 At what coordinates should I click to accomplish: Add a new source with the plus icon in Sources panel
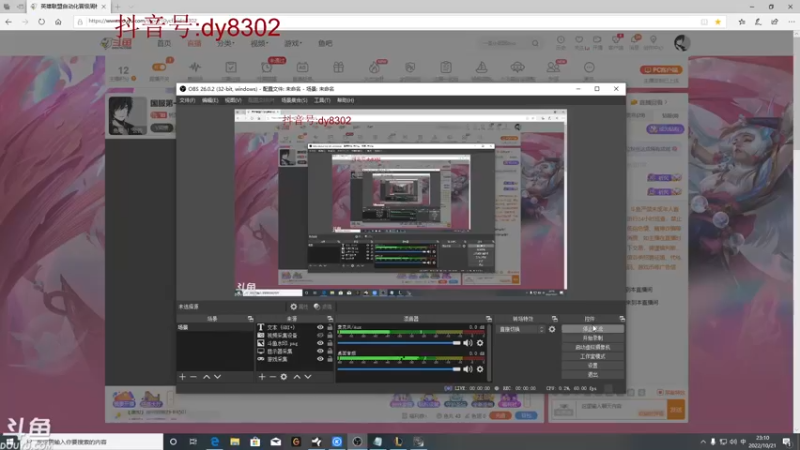tap(262, 377)
